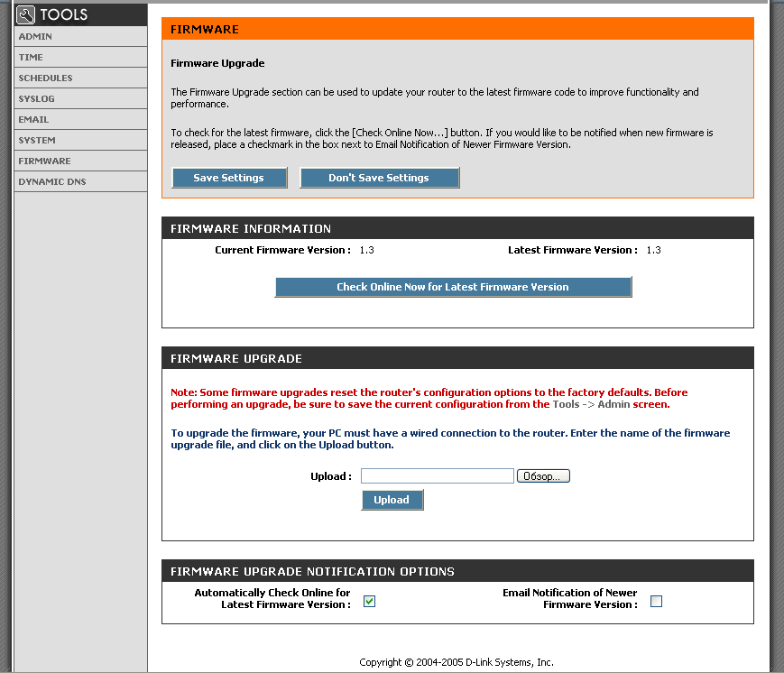Open the TIME sidebar page
784x673 pixels.
80,57
